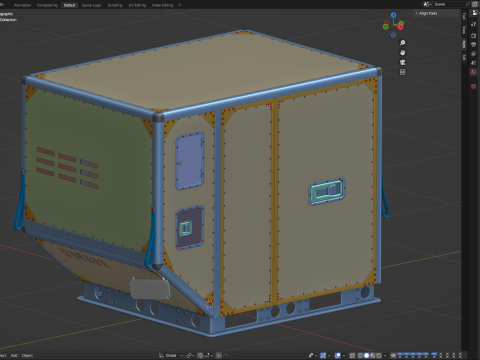
Task: Open the View sidebar tab
Action: (x=464, y=30)
